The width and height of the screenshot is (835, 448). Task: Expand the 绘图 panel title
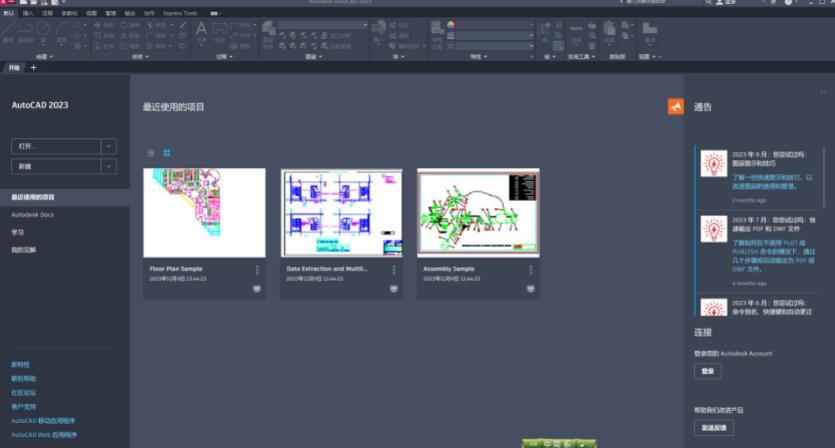coord(44,56)
